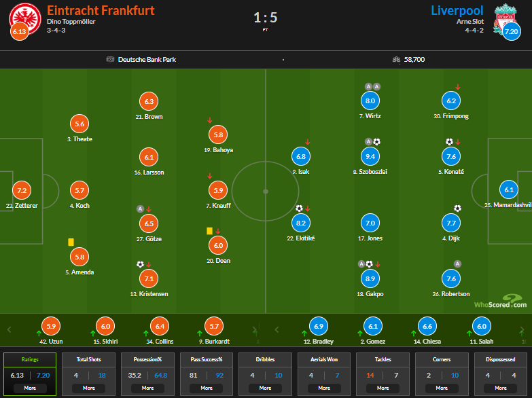
Task: Click the red substitution arrow above Frimpong
Action: [x=458, y=87]
